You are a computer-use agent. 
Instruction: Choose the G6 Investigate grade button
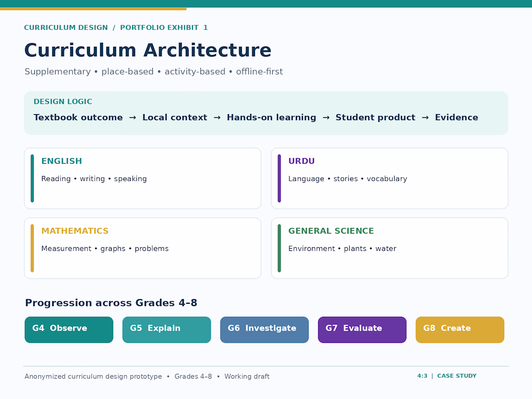264,330
